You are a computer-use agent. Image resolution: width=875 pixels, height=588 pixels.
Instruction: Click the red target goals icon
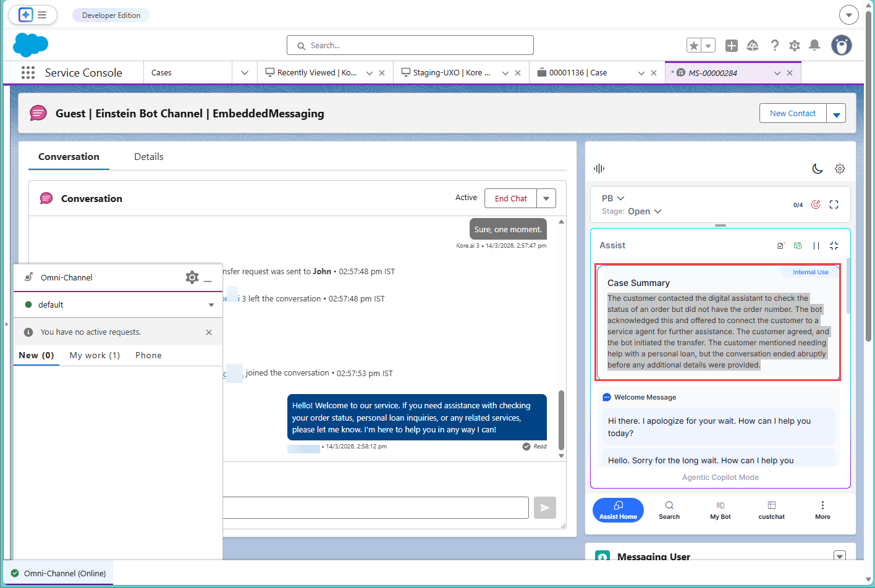point(816,204)
